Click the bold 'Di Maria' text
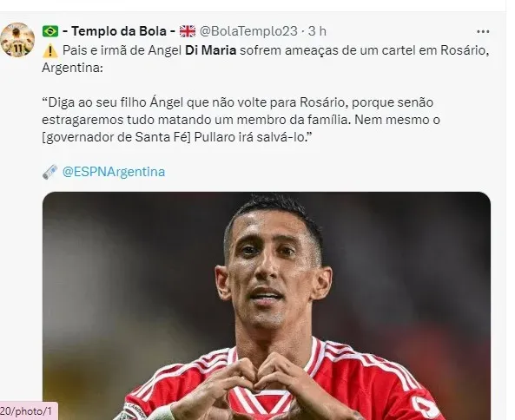 pos(210,50)
